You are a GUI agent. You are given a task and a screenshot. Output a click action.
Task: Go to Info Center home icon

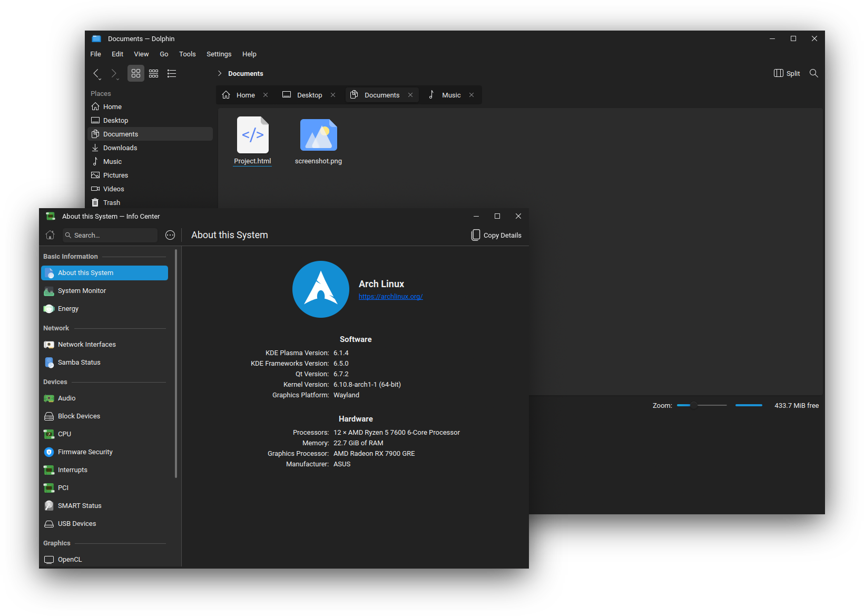50,235
